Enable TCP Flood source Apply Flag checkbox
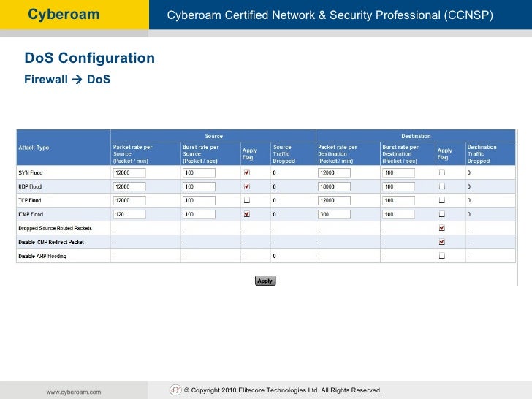 point(247,200)
